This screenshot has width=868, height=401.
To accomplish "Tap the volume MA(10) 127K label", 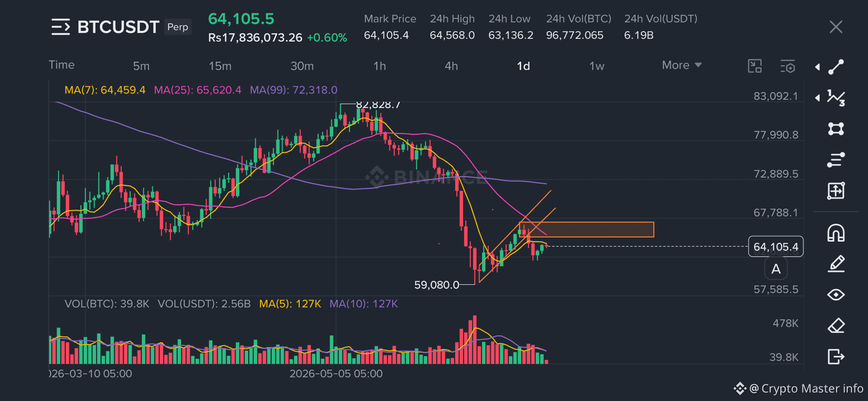I will click(363, 304).
